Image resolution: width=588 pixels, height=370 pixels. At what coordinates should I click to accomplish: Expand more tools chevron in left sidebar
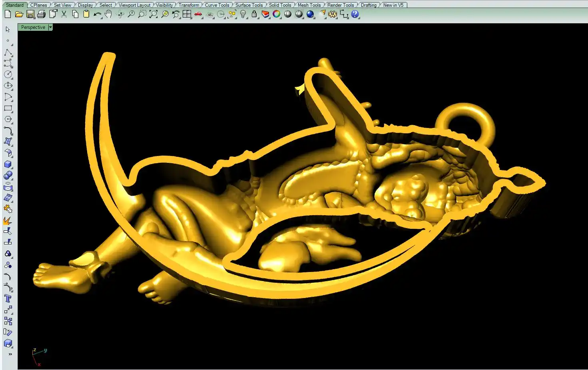point(10,354)
